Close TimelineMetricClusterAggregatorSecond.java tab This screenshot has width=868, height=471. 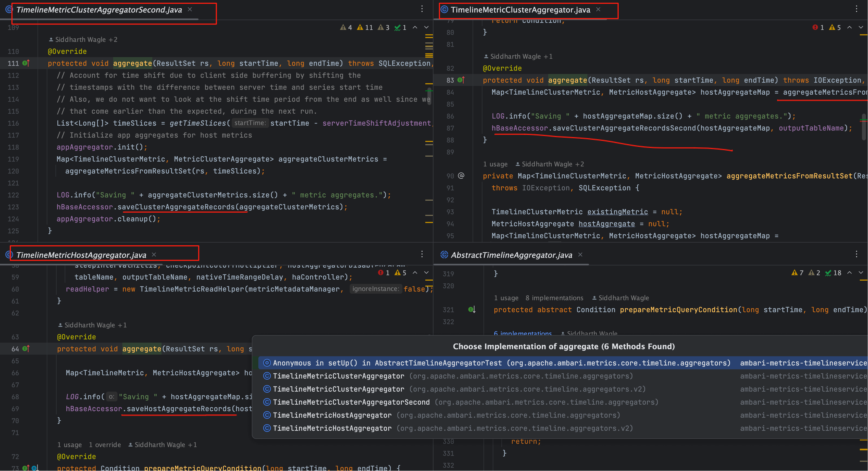point(190,10)
